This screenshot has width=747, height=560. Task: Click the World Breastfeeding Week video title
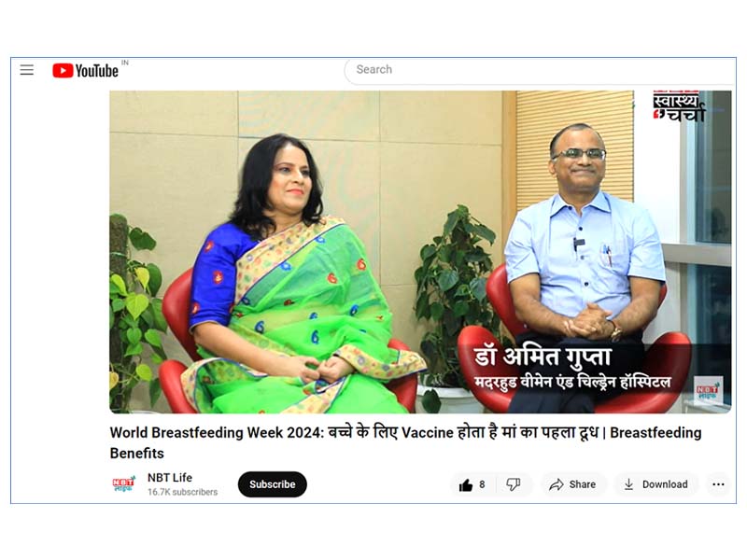pyautogui.click(x=405, y=442)
